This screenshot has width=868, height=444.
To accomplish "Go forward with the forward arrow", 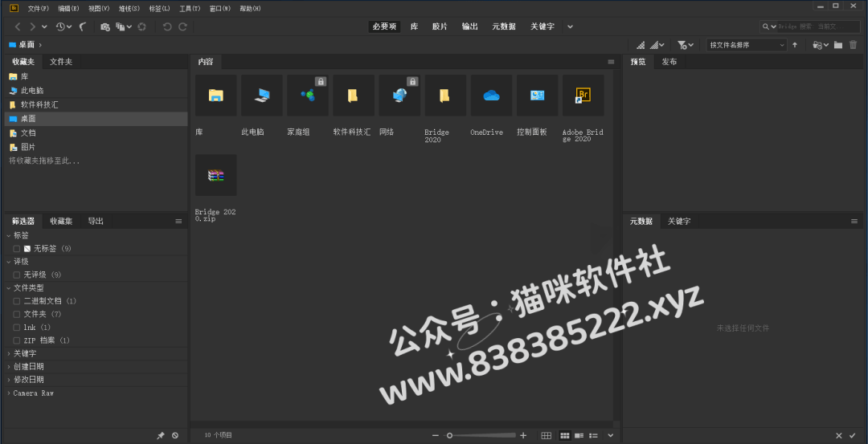I will (x=33, y=26).
